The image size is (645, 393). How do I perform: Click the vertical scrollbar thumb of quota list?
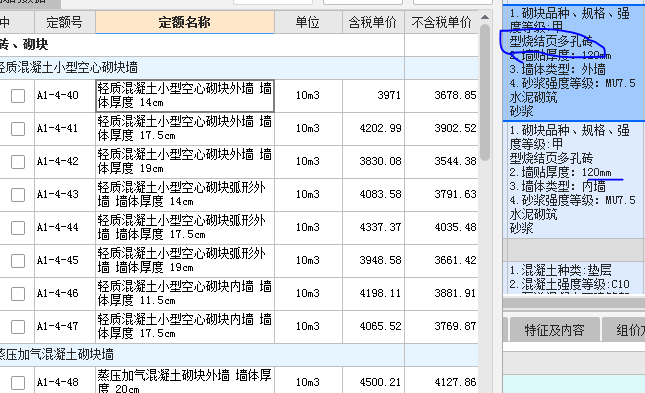tap(485, 93)
